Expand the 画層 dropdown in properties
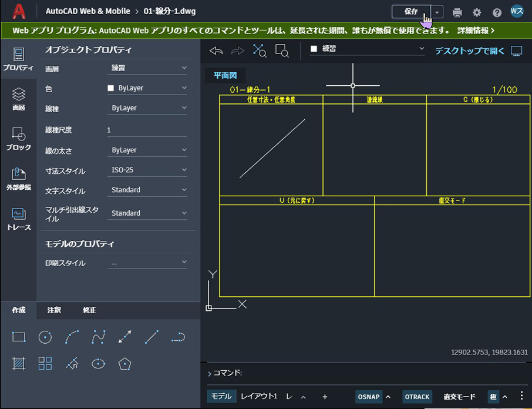Screen dimensions: 532x409 click(x=147, y=68)
